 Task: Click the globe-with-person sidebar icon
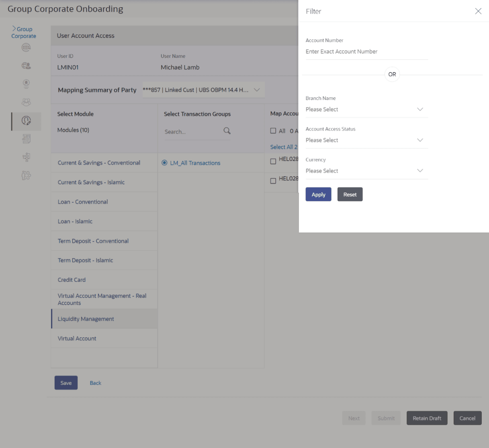point(26,66)
